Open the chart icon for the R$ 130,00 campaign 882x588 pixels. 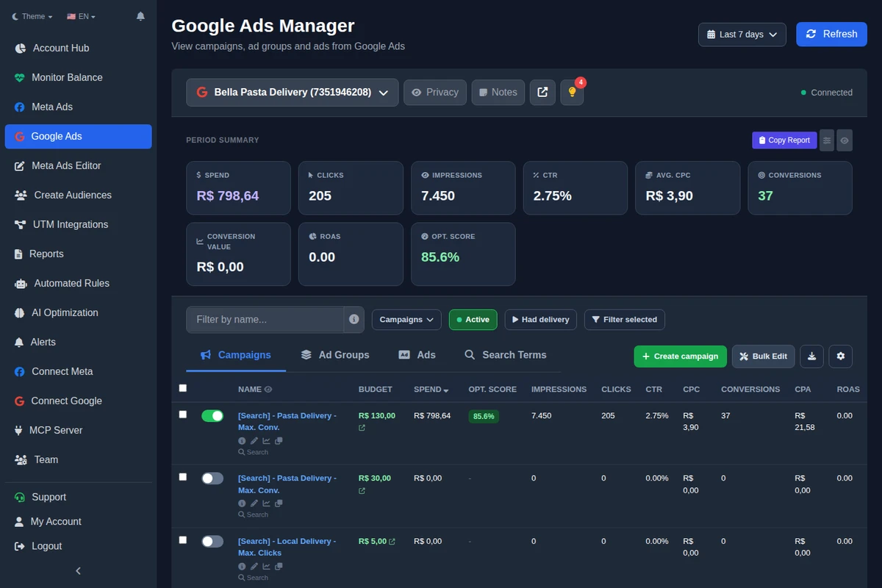266,441
